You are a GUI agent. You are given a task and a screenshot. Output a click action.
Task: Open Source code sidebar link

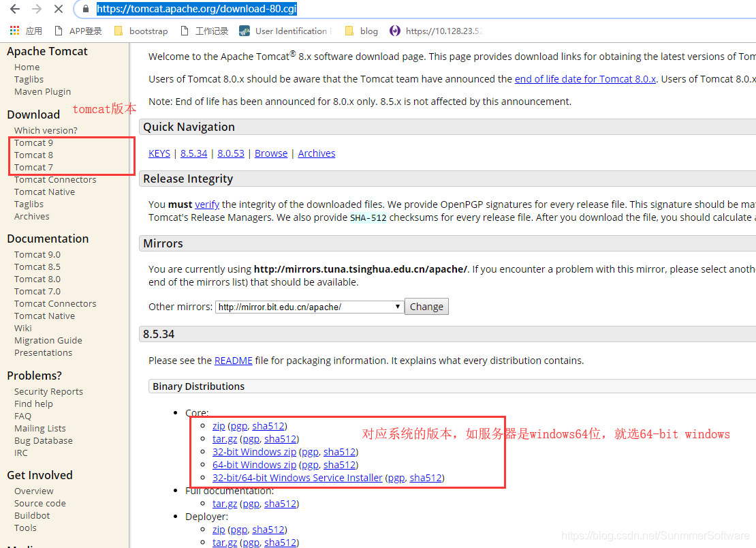(x=40, y=503)
